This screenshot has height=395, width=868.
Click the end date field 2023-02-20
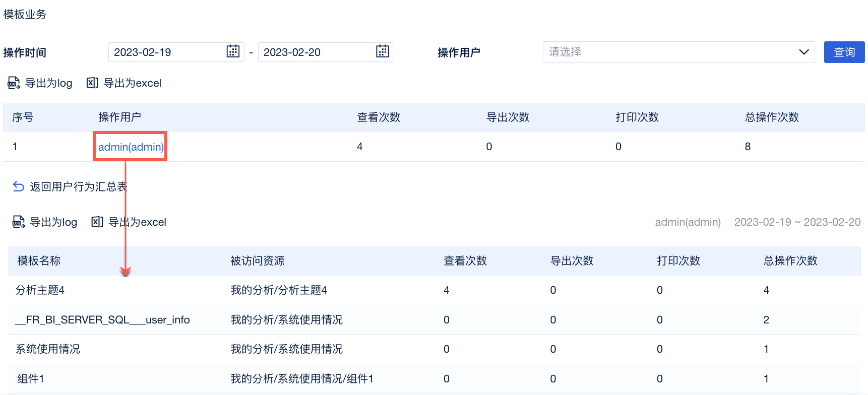click(316, 52)
